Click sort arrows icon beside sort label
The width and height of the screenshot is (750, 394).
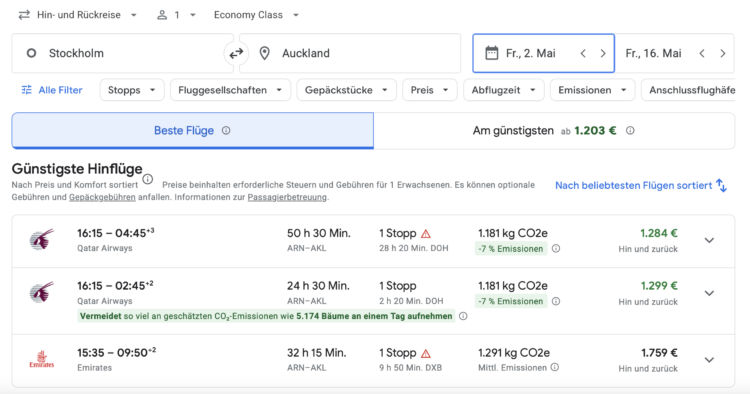pyautogui.click(x=721, y=186)
